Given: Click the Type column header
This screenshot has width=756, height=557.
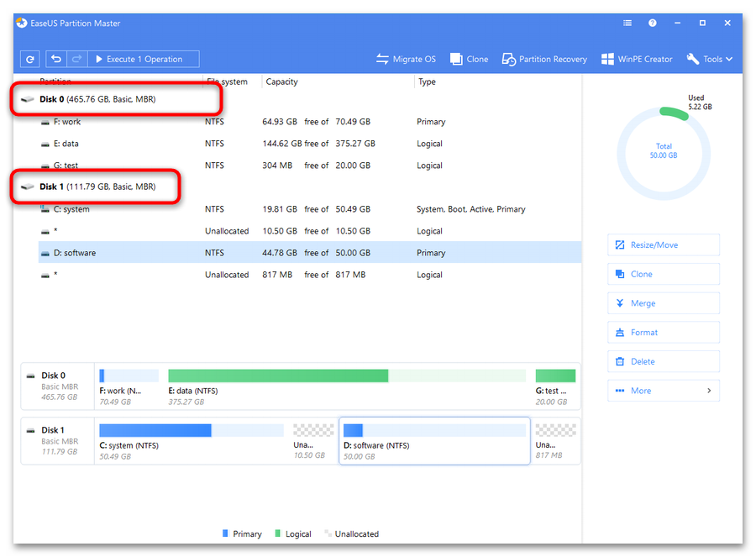Looking at the screenshot, I should click(x=427, y=82).
